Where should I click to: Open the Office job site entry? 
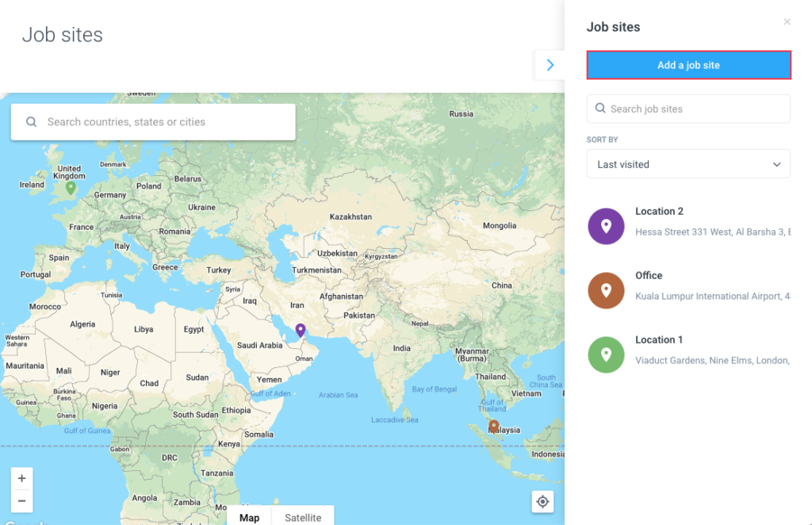tap(649, 276)
